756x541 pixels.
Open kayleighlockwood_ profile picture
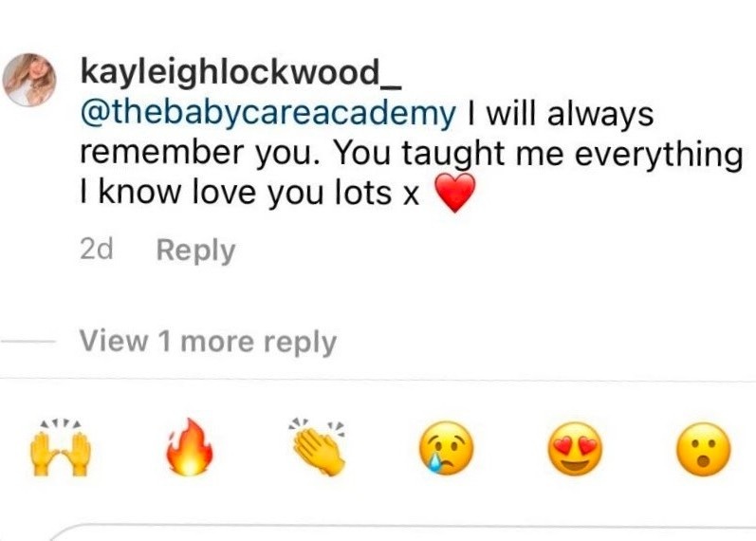(29, 80)
